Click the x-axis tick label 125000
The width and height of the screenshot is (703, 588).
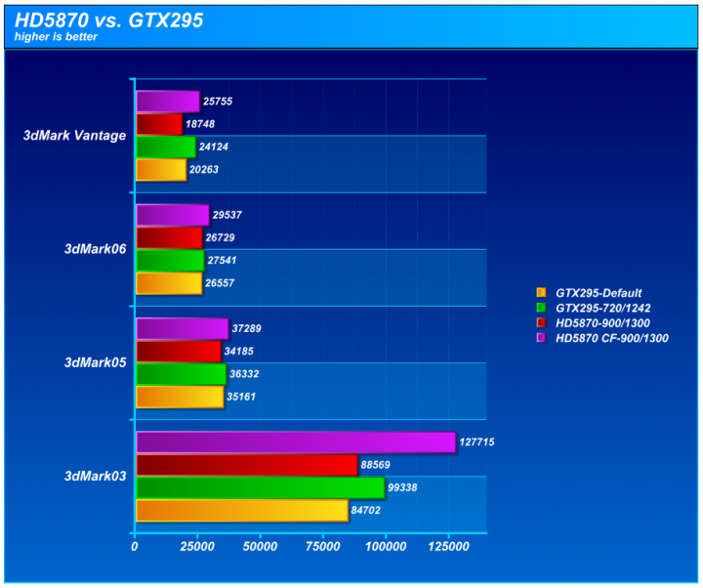tap(448, 547)
